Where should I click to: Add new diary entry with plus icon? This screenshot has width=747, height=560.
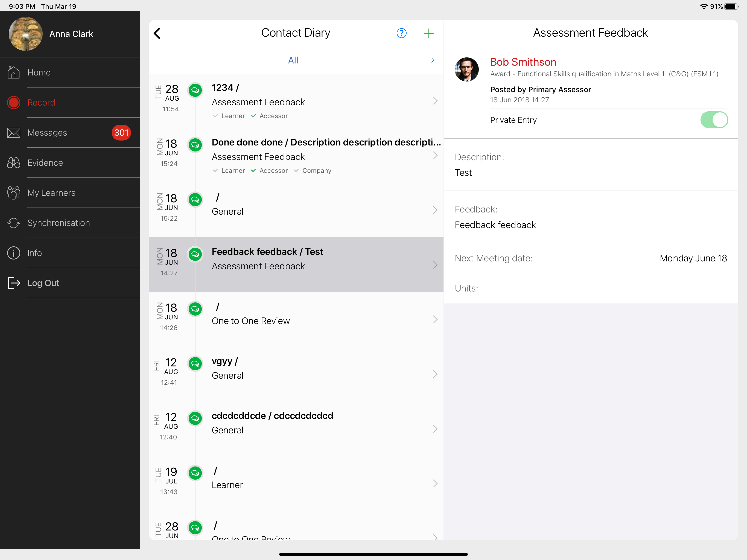(428, 33)
